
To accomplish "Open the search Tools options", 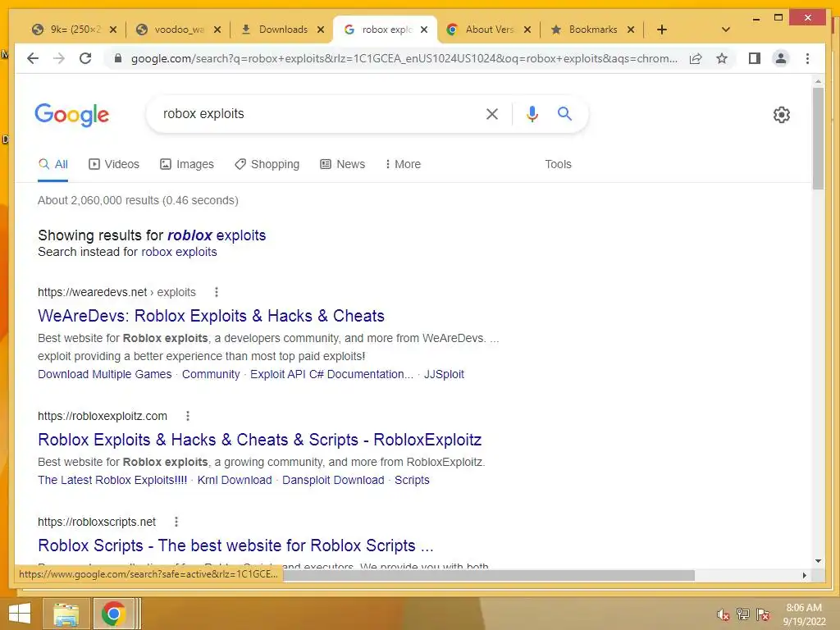I will 558,164.
